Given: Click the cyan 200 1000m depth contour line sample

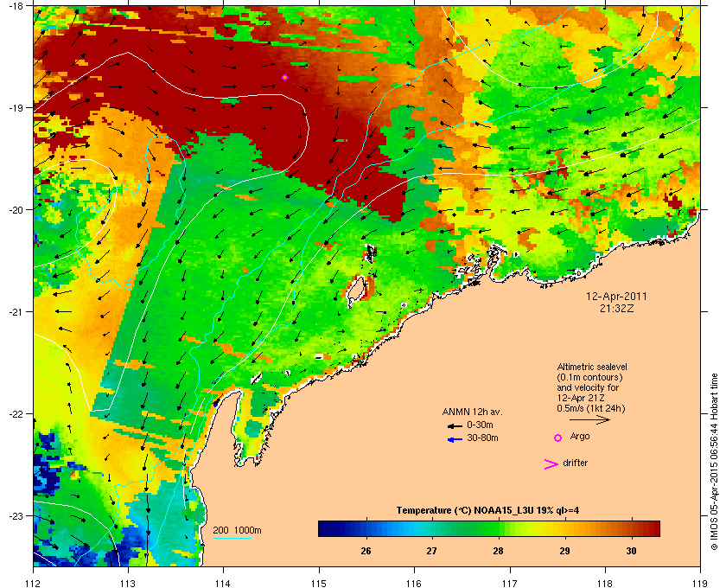Looking at the screenshot, I should (232, 538).
